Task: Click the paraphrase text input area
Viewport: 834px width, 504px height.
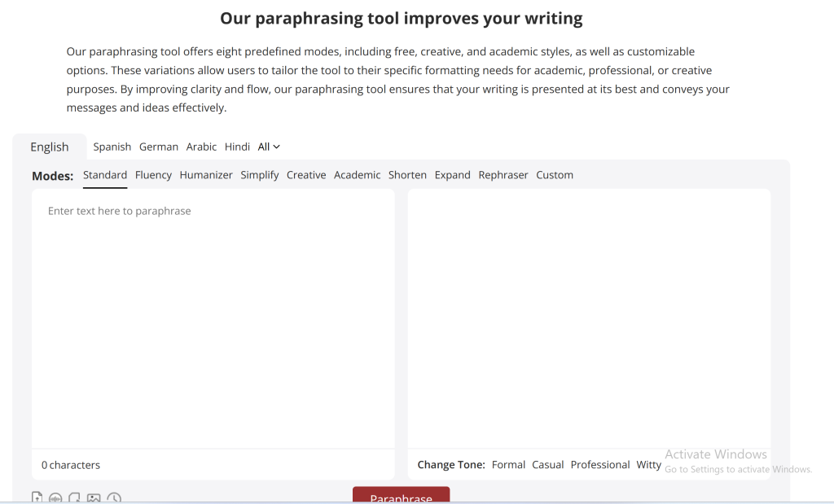Action: [x=212, y=318]
